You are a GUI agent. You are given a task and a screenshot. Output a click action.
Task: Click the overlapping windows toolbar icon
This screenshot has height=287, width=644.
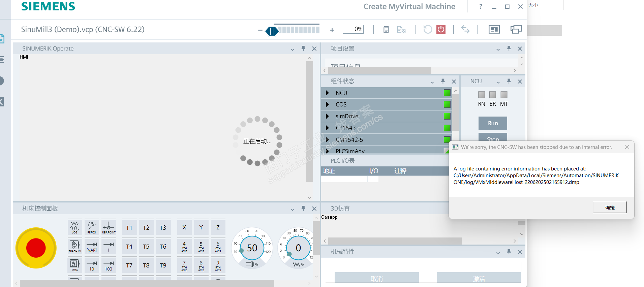coord(516,29)
